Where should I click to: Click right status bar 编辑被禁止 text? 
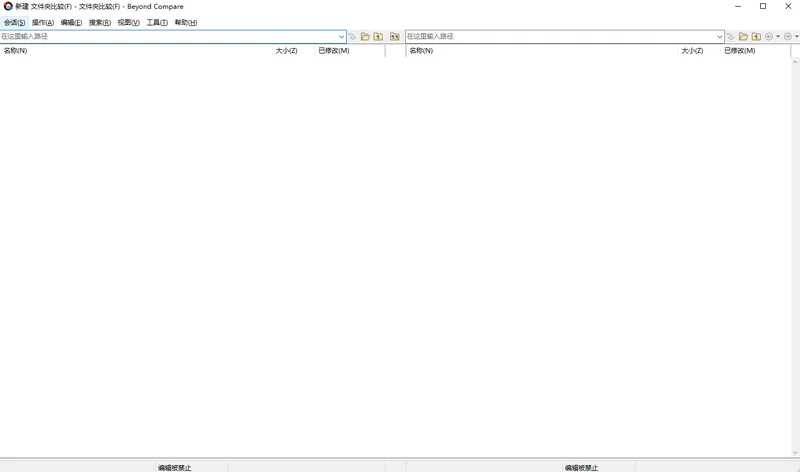click(581, 467)
